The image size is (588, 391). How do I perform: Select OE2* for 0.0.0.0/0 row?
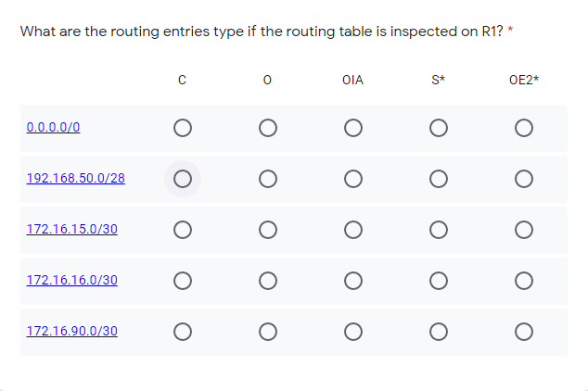[524, 127]
